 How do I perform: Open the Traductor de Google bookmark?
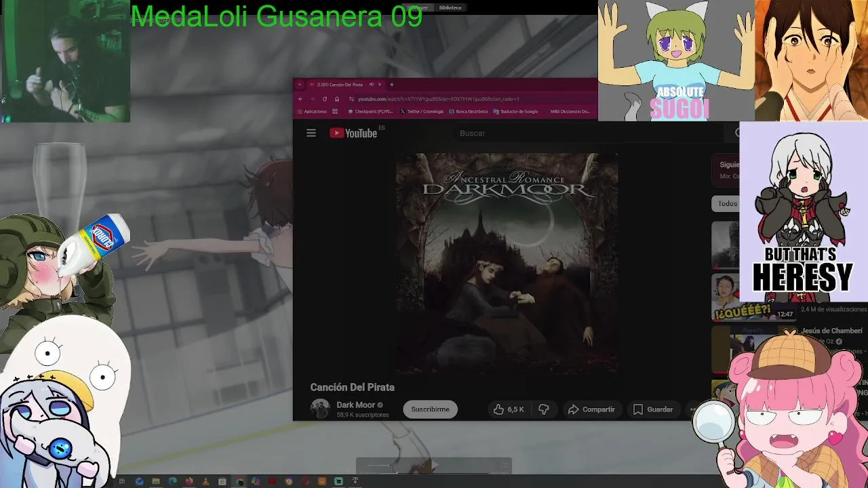click(x=516, y=112)
